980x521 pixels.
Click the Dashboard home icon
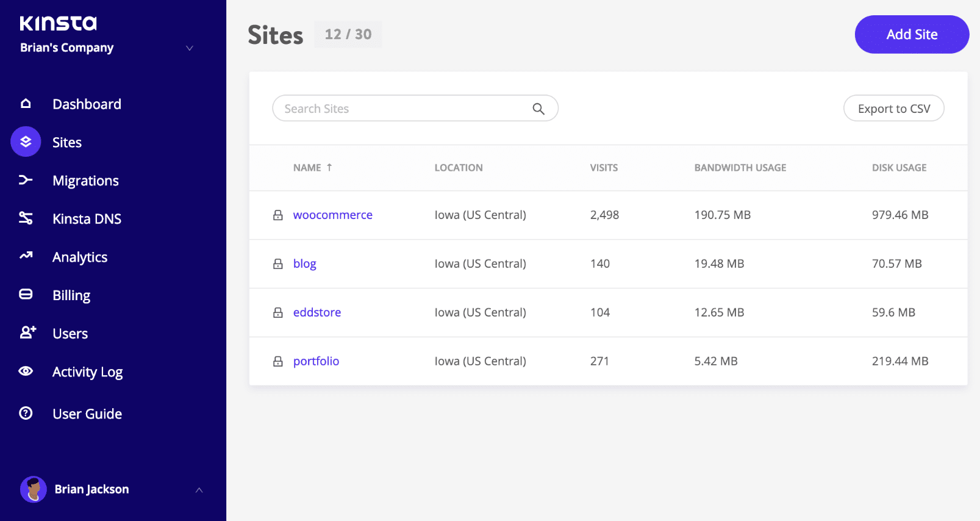click(26, 104)
